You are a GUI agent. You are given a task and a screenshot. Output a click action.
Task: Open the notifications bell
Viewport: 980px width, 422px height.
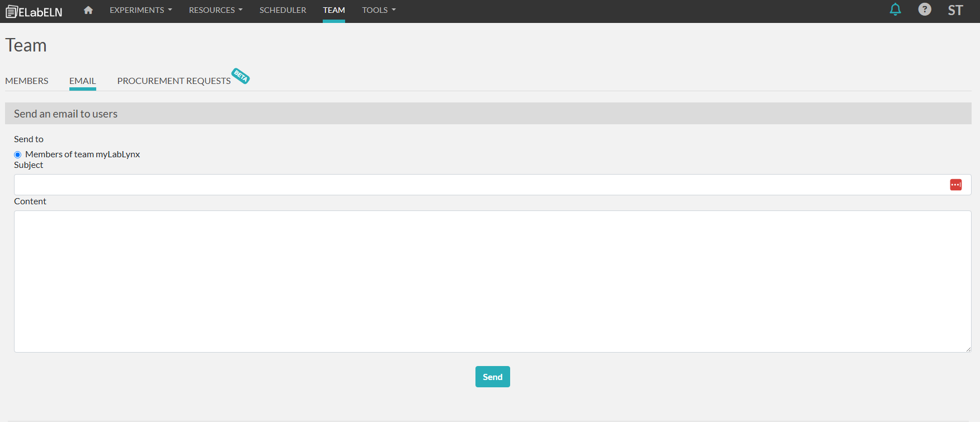tap(895, 10)
